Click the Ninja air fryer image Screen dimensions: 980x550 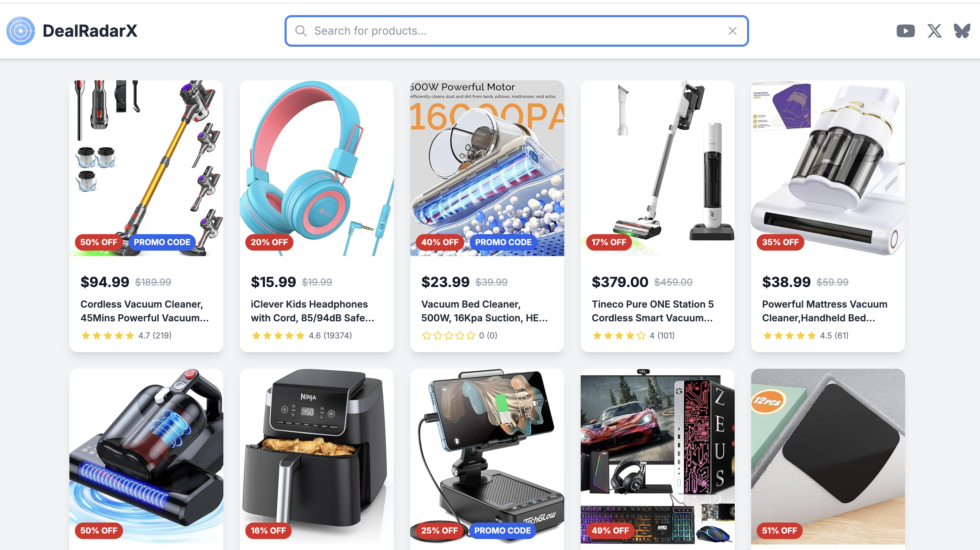(316, 456)
